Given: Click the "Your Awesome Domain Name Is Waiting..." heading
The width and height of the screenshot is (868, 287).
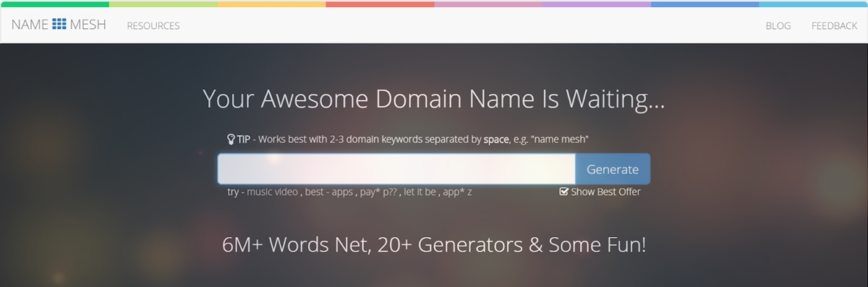Looking at the screenshot, I should coord(434,99).
